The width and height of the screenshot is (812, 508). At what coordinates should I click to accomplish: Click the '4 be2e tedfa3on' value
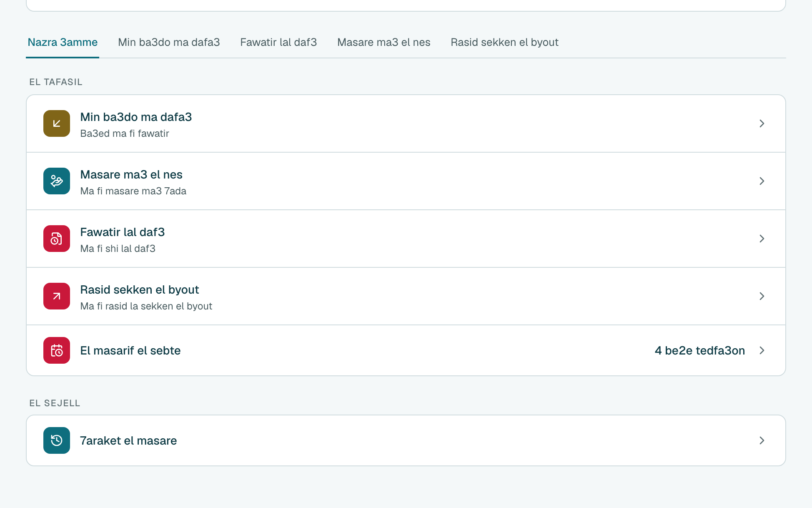pos(700,350)
